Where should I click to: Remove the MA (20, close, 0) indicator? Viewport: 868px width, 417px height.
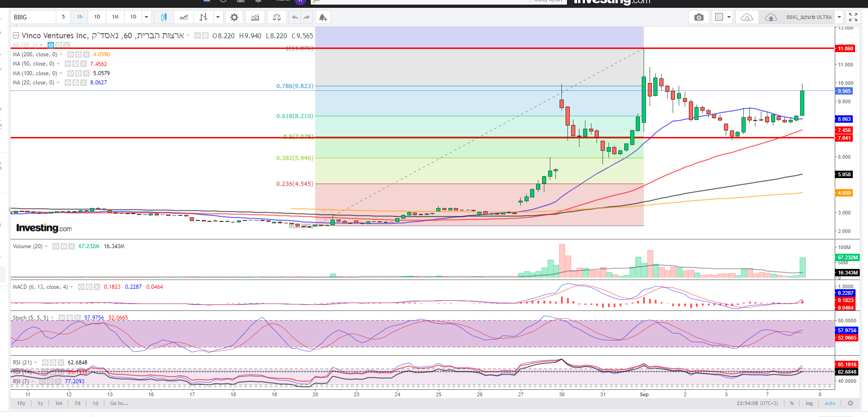84,83
